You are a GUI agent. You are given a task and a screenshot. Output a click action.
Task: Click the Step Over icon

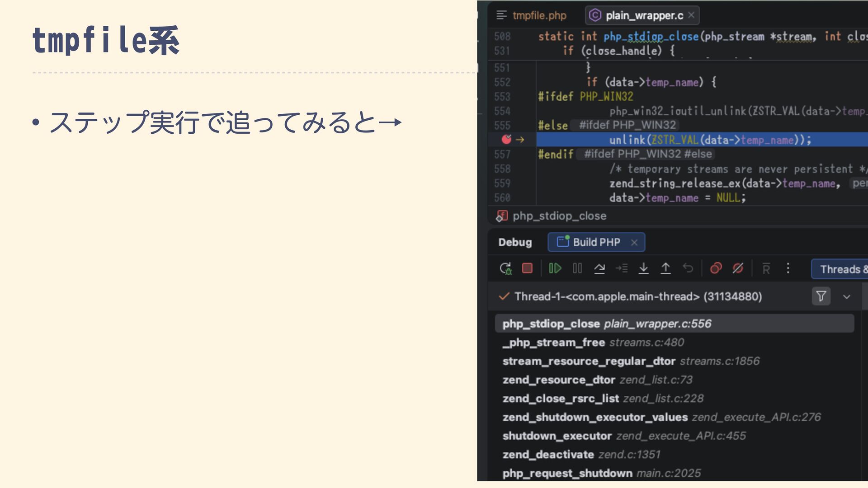[x=599, y=268]
